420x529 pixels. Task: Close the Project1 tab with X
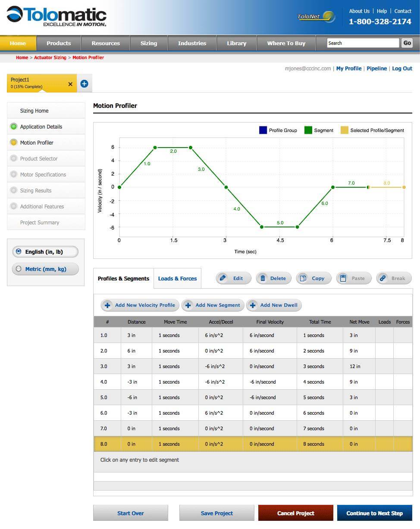click(70, 84)
